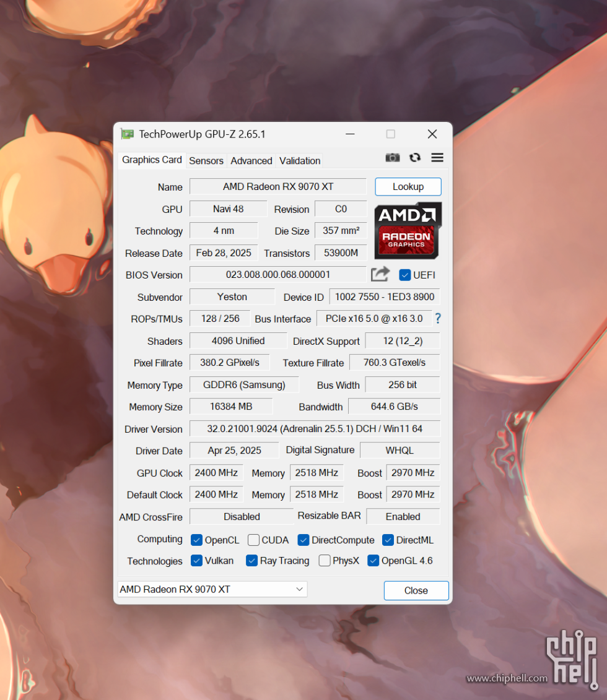Click the Release Date field Feb 28, 2025
Viewport: 607px width, 700px height.
(224, 253)
